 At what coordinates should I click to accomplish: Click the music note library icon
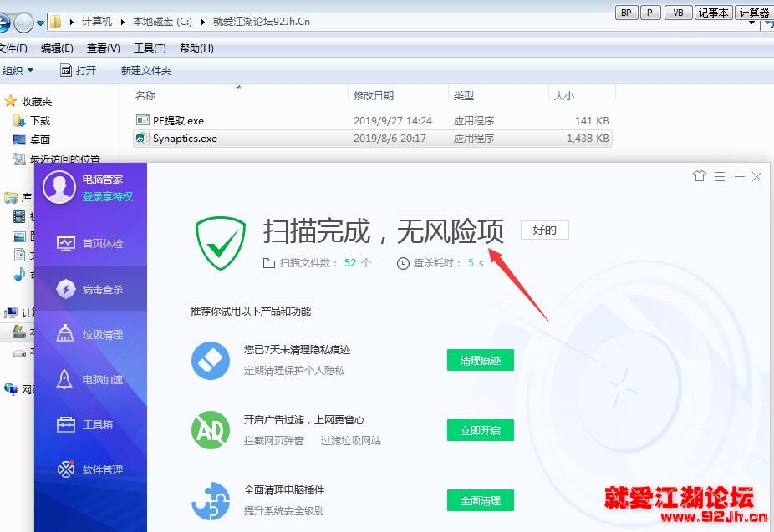[x=19, y=274]
